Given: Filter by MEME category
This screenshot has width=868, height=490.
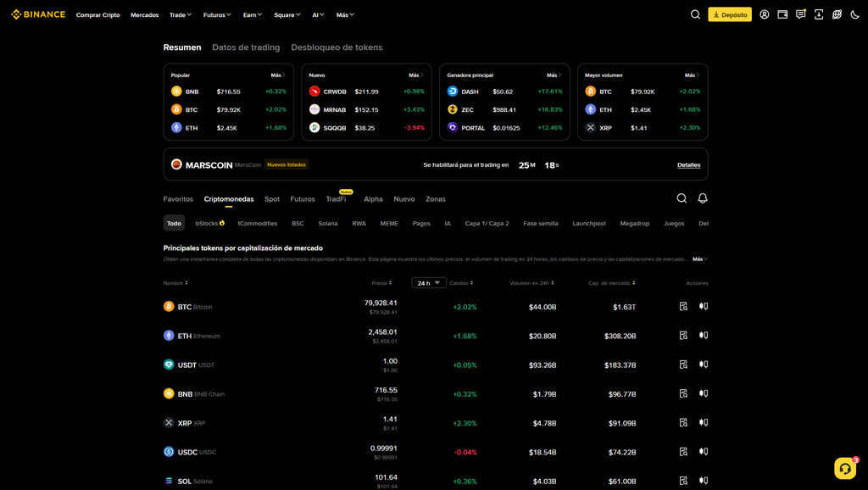Looking at the screenshot, I should pyautogui.click(x=389, y=223).
